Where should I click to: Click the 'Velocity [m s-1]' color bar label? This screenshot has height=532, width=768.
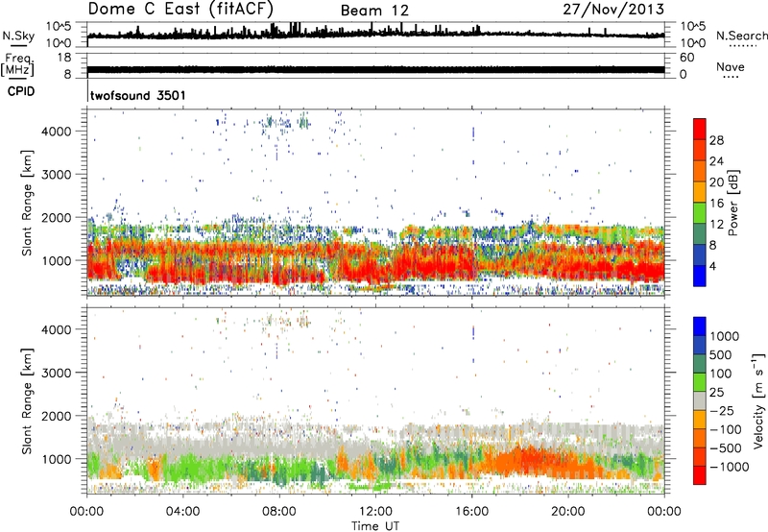pos(758,400)
